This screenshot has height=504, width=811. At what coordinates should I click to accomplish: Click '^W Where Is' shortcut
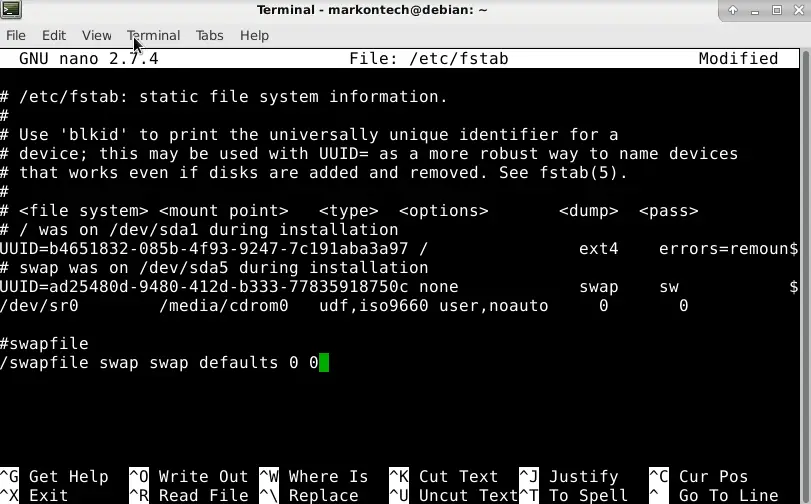[x=313, y=477]
